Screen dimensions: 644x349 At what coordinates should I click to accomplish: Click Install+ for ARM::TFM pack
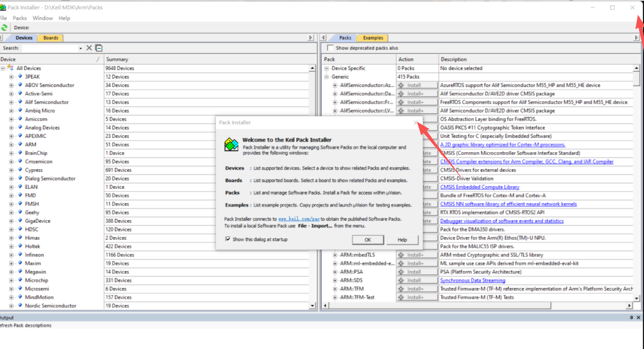coord(417,289)
